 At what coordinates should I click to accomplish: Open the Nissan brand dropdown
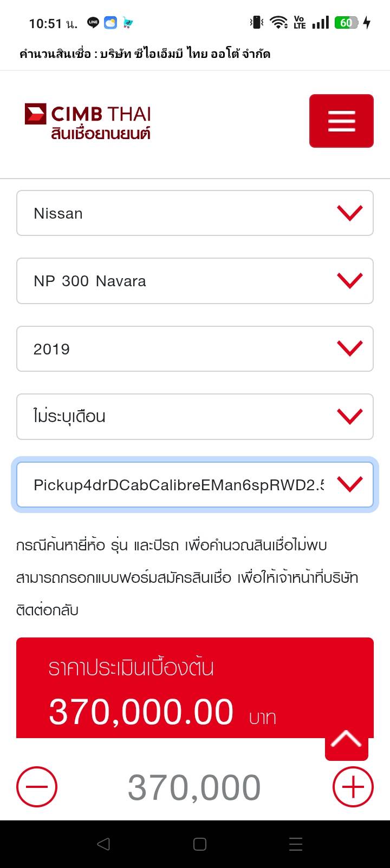195,213
